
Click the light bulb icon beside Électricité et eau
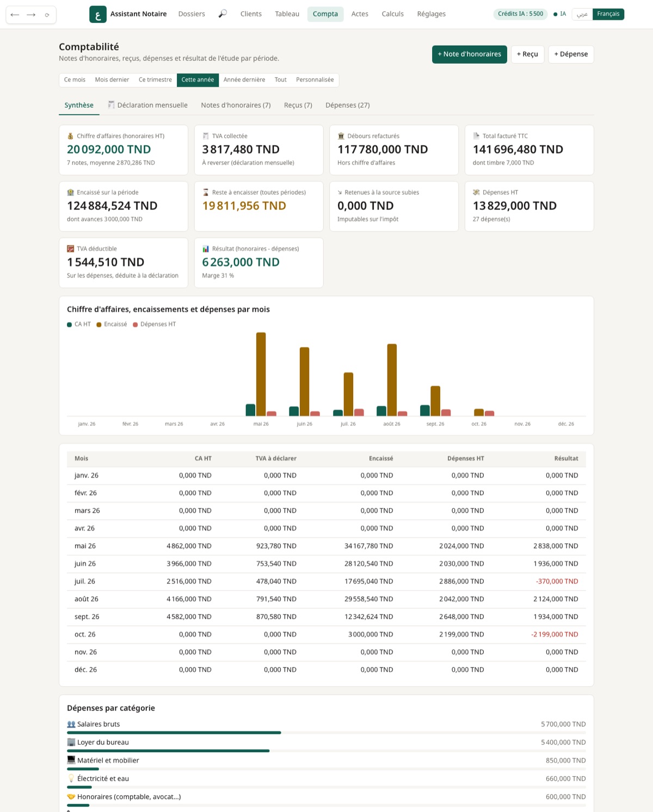pos(71,779)
